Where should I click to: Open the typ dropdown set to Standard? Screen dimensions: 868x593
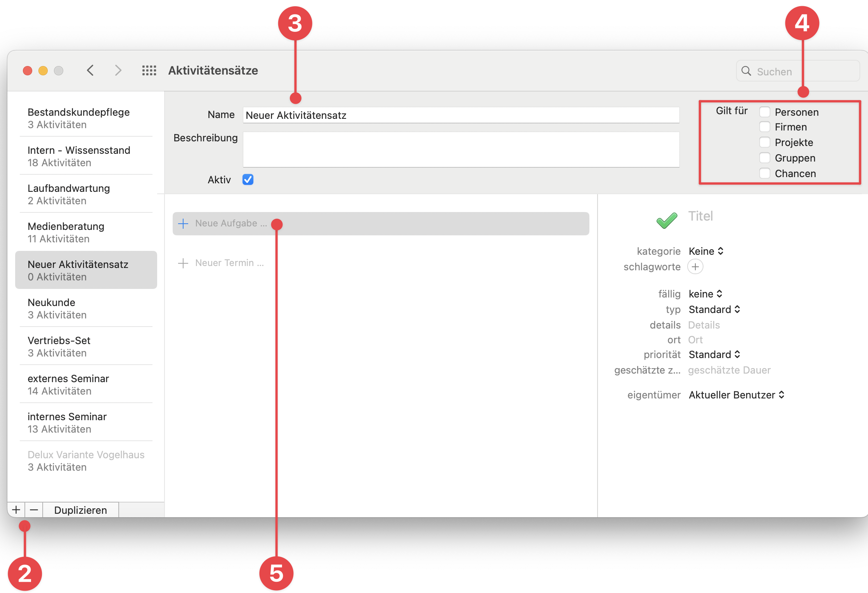[x=714, y=309]
